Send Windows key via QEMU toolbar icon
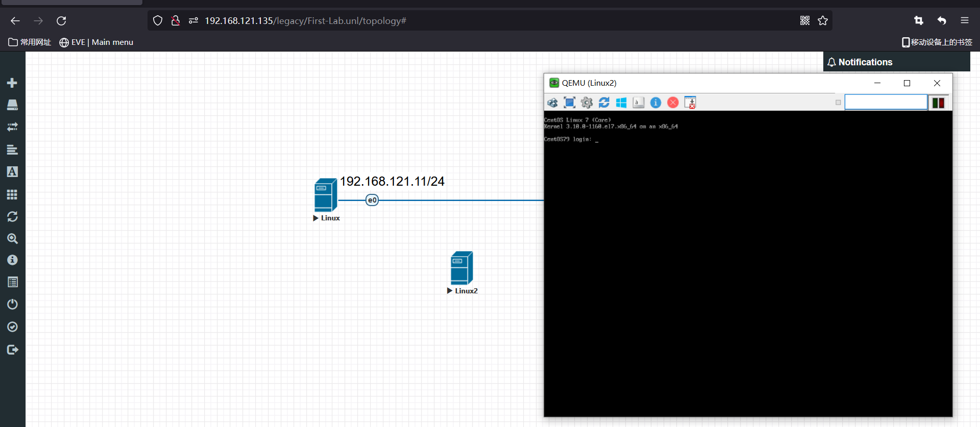 (621, 103)
